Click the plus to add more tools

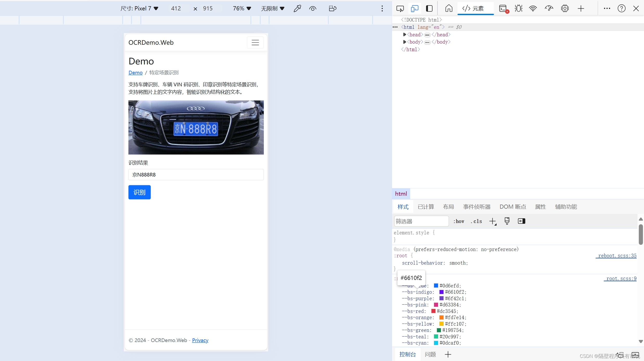point(581,9)
